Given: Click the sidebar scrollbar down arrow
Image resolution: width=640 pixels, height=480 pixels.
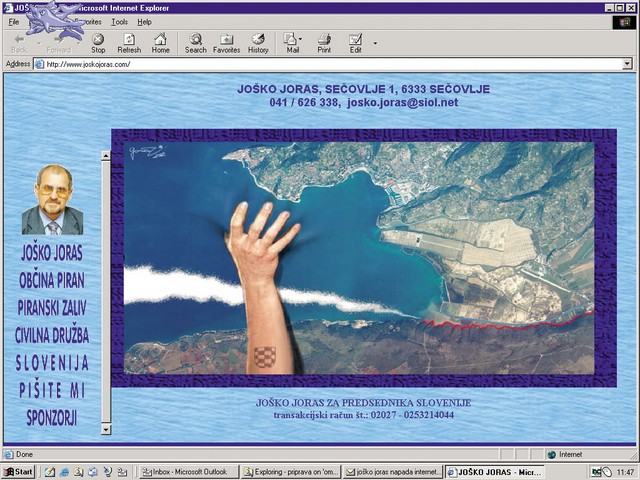Looking at the screenshot, I should tap(106, 429).
